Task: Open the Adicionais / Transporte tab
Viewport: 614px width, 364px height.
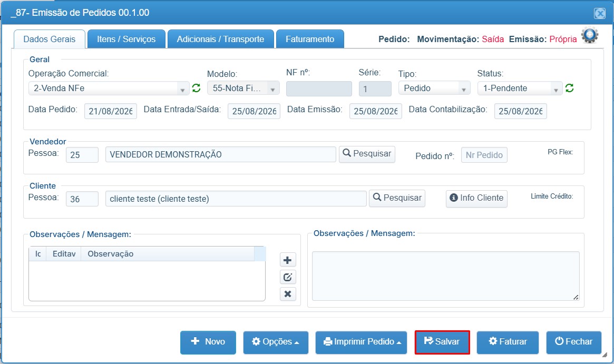Action: [220, 39]
